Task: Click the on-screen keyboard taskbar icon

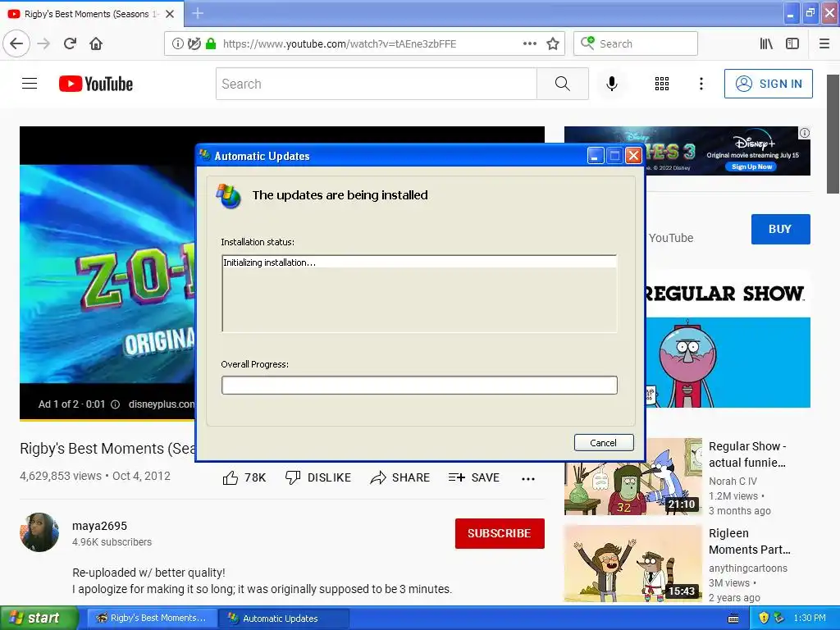Action: pyautogui.click(x=733, y=619)
